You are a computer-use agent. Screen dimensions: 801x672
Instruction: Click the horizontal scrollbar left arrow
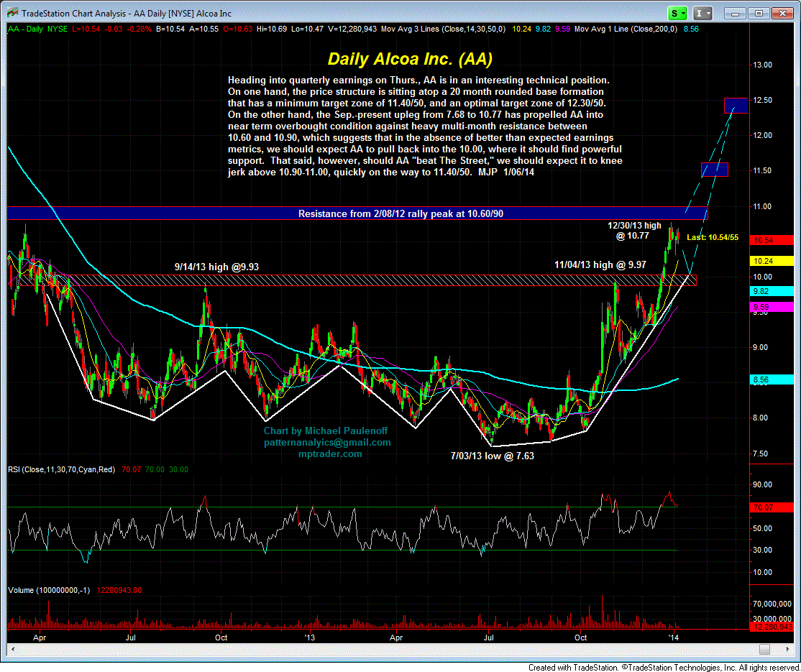coord(14,649)
